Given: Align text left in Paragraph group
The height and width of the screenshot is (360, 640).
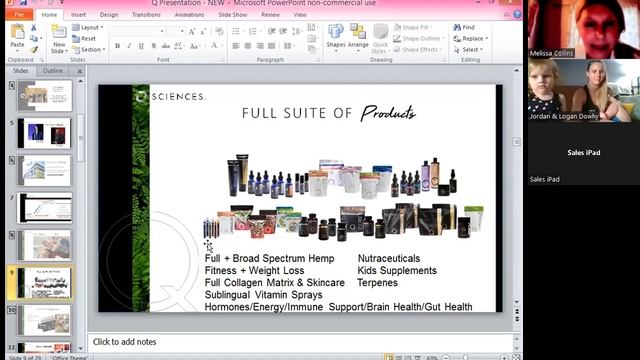Looking at the screenshot, I should [x=236, y=46].
